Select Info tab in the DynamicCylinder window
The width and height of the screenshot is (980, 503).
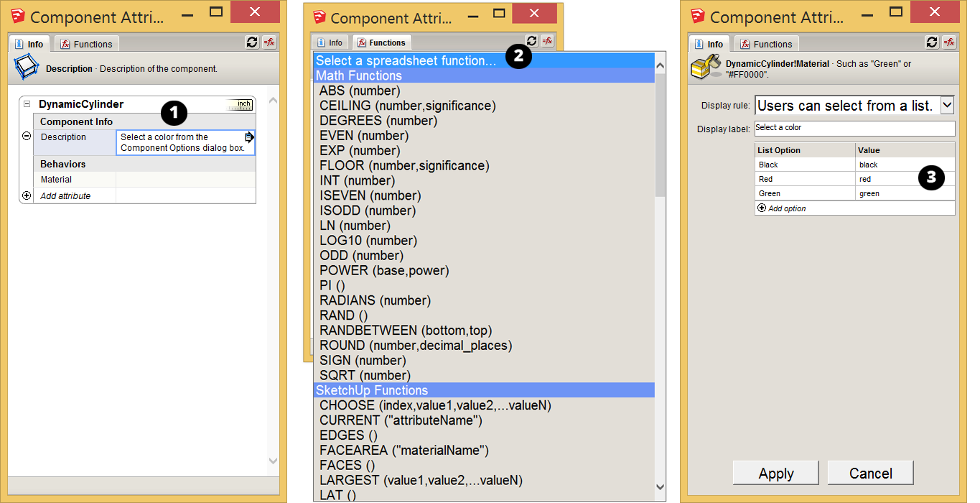pos(29,44)
